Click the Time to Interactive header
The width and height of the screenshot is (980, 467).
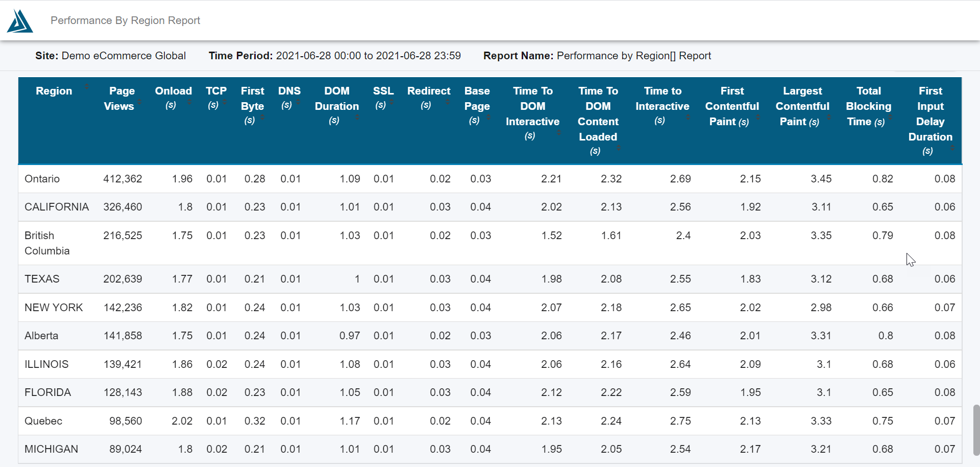coord(663,106)
